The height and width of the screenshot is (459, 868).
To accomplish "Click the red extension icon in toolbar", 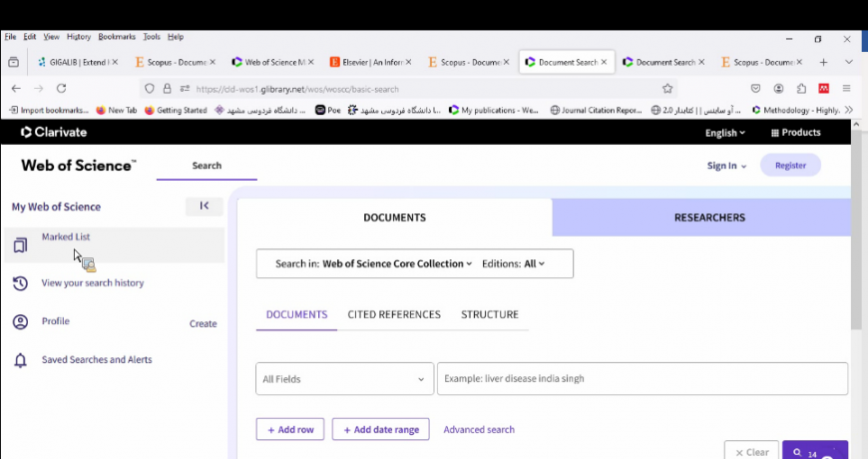I will pyautogui.click(x=824, y=89).
